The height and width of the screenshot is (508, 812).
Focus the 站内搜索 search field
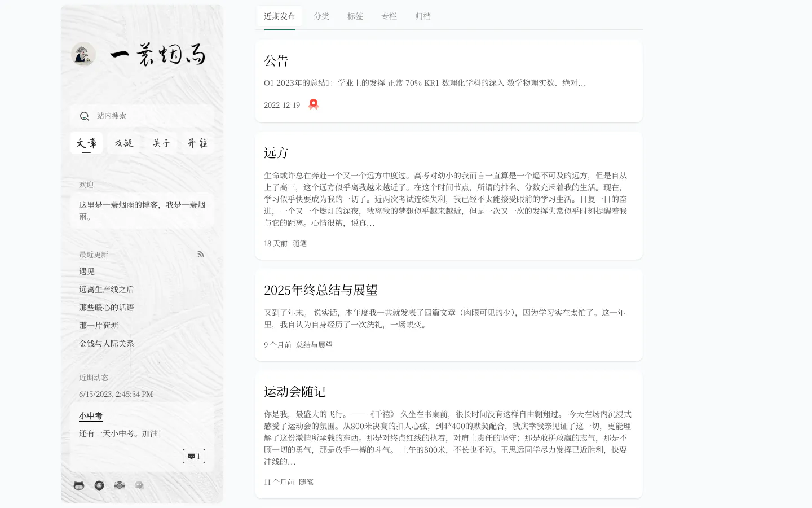(x=142, y=116)
